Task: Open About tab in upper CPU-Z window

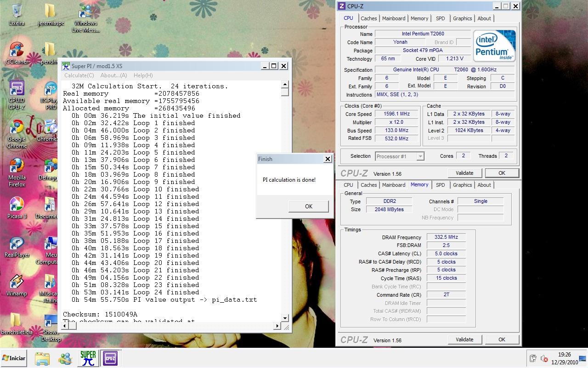Action: [x=484, y=18]
